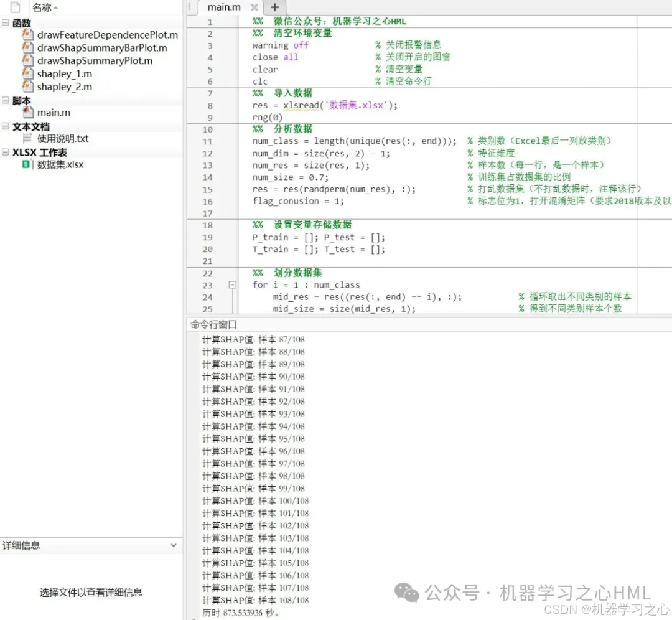
Task: Collapse the 函数 group
Action: 6,22
